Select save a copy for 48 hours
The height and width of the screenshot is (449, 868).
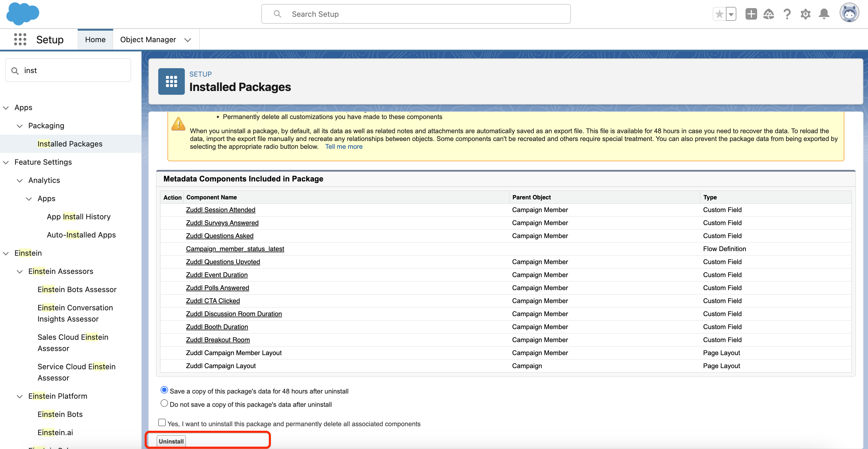tap(164, 390)
